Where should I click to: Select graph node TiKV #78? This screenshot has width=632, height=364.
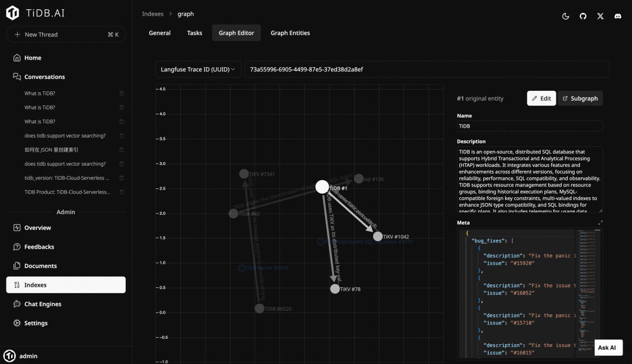335,289
